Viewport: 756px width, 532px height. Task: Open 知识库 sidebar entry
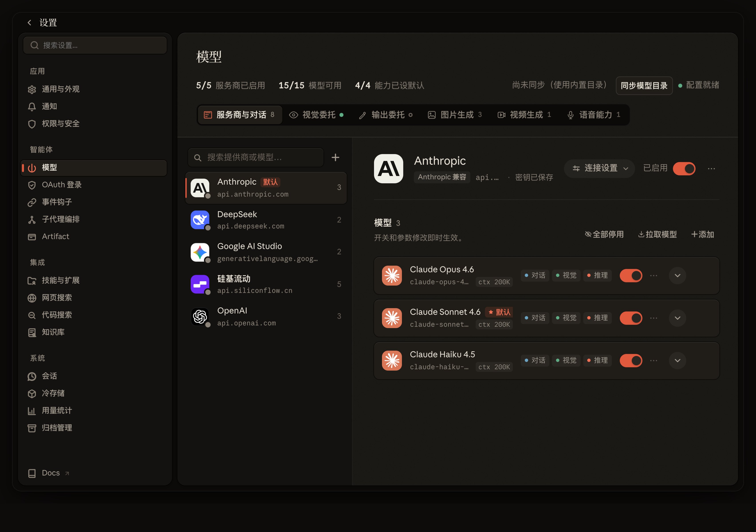(x=94, y=332)
